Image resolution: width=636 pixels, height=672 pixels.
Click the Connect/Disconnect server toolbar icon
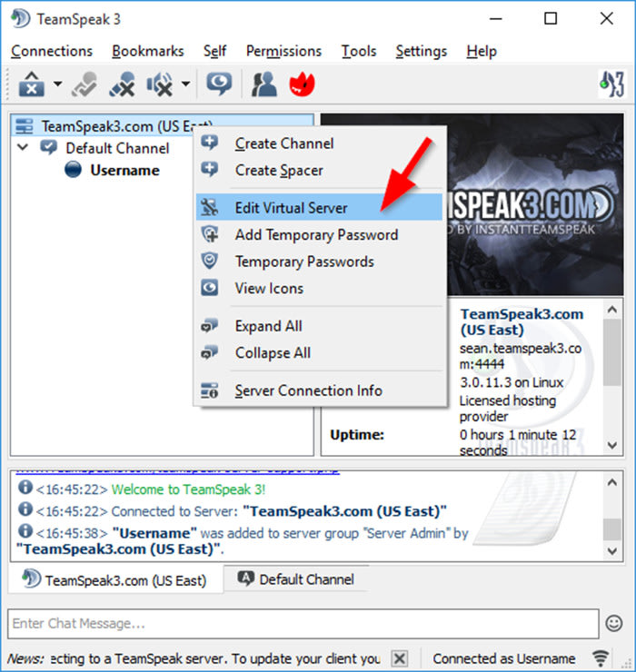tap(31, 84)
